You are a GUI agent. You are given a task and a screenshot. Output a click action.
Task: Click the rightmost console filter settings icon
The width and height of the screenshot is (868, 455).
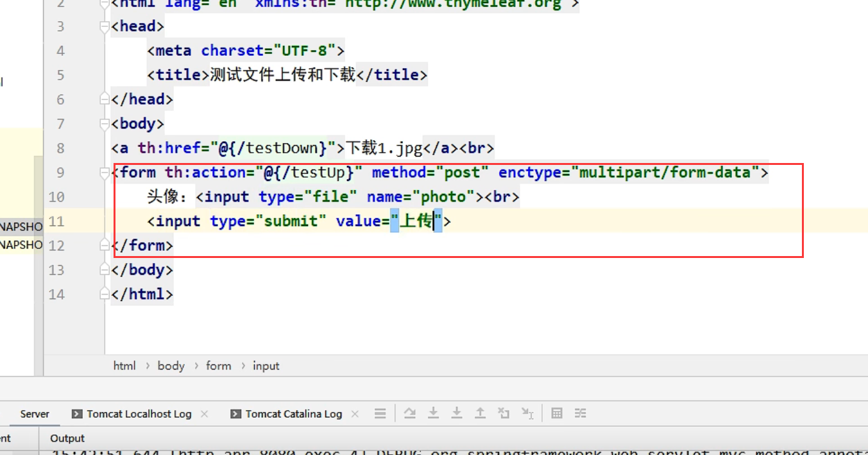pyautogui.click(x=581, y=413)
